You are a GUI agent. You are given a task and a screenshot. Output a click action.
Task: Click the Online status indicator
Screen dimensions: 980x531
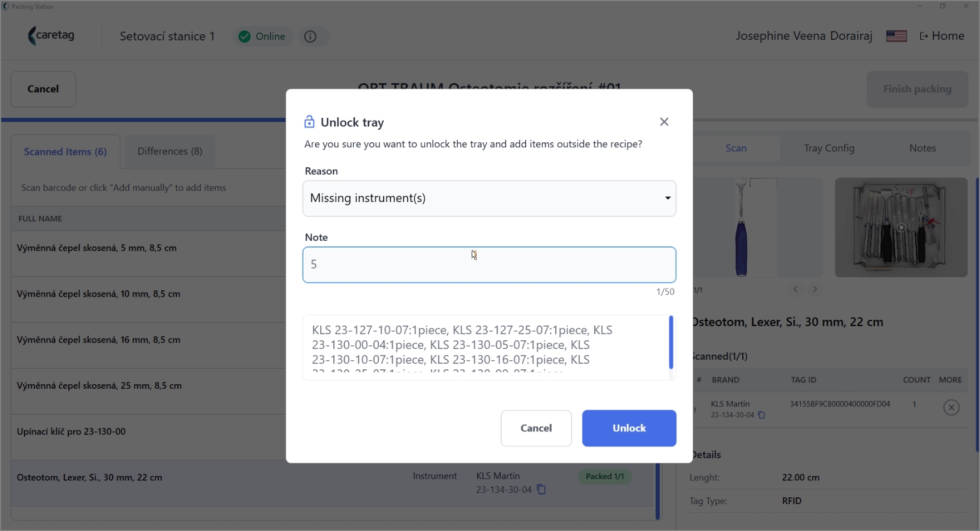point(262,36)
